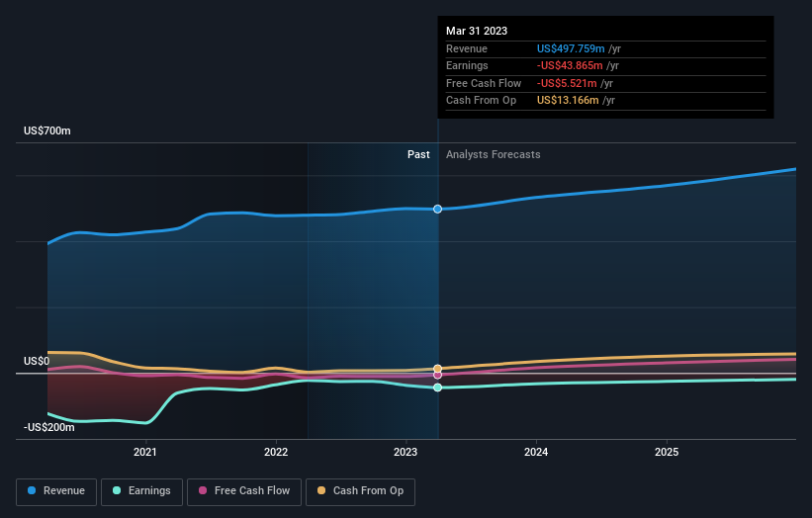Toggle the Earnings legend button
Viewport: 812px width, 518px height.
[141, 491]
